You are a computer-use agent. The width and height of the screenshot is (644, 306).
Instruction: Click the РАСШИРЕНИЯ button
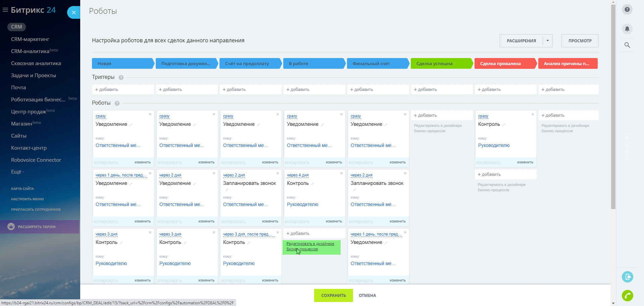(x=521, y=41)
